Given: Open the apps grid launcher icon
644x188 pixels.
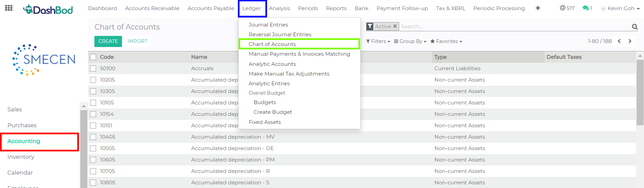Looking at the screenshot, I should pos(9,8).
